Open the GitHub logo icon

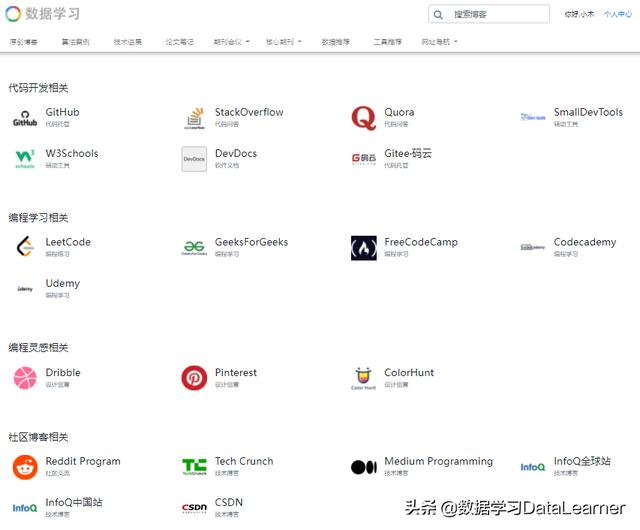point(25,118)
